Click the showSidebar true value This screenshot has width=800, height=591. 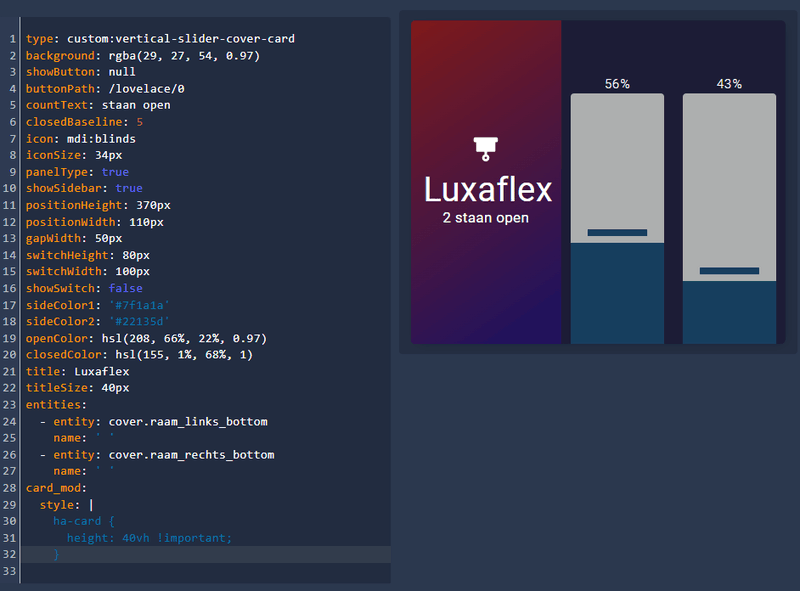[129, 188]
